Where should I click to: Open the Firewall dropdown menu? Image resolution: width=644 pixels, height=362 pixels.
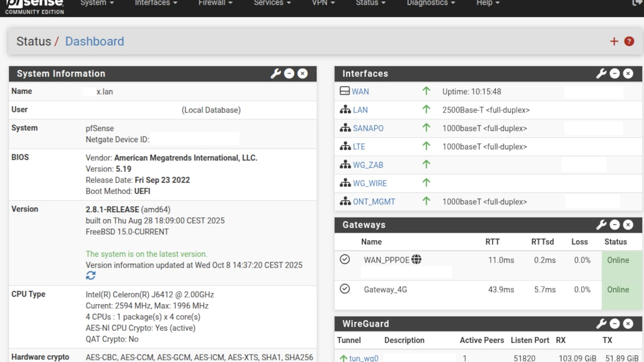[215, 4]
